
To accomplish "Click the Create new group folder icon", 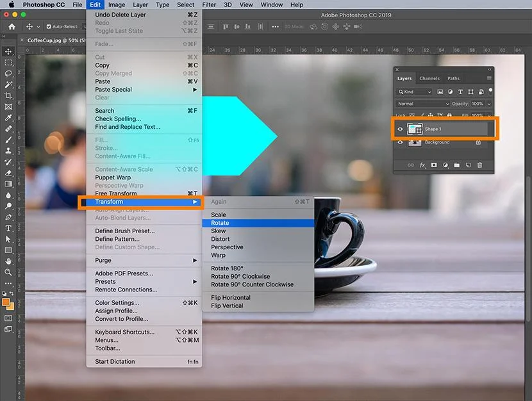I will point(456,165).
